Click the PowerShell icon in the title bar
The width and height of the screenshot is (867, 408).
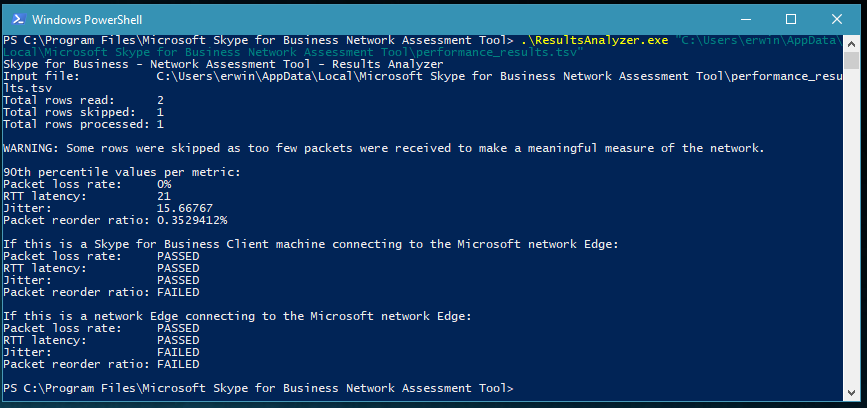point(18,19)
